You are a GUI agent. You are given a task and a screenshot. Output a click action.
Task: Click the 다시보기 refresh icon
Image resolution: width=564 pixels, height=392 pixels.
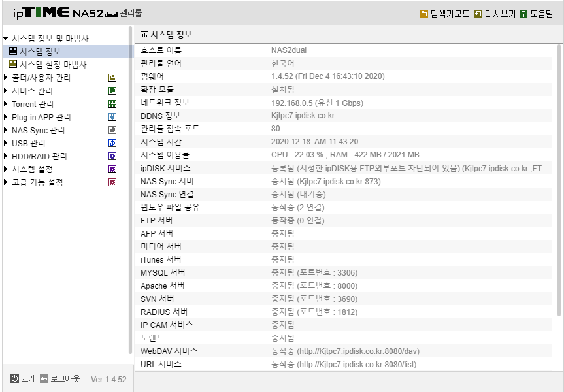[x=478, y=14]
